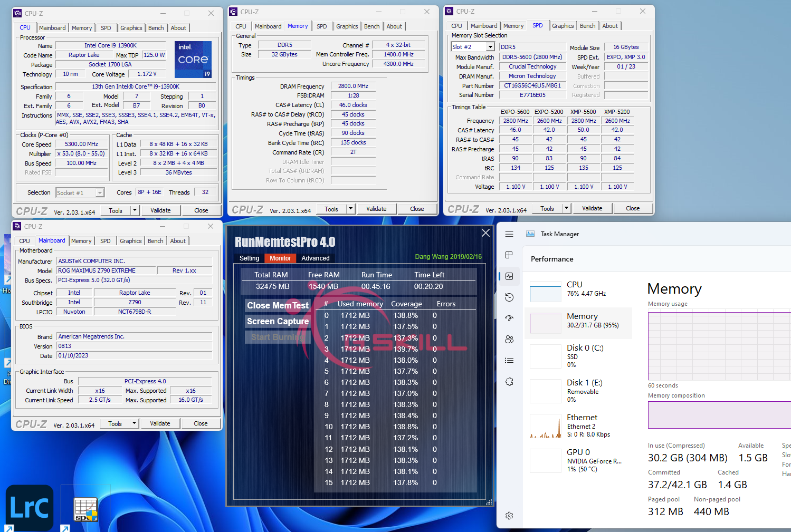Switch to Bench tab in CPU-Z CPU window

click(156, 28)
